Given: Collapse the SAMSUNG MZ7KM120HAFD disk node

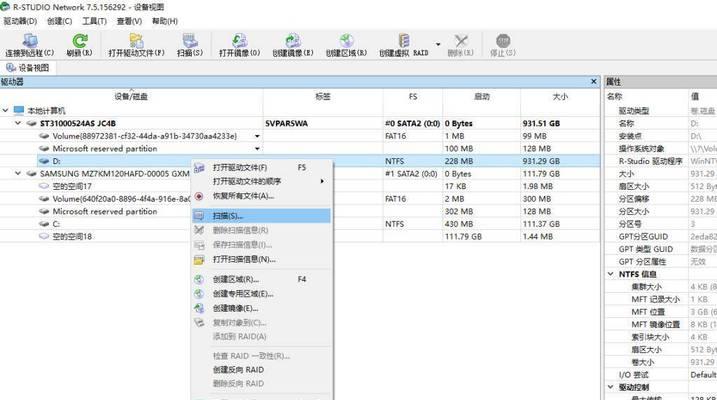Looking at the screenshot, I should click(x=18, y=174).
